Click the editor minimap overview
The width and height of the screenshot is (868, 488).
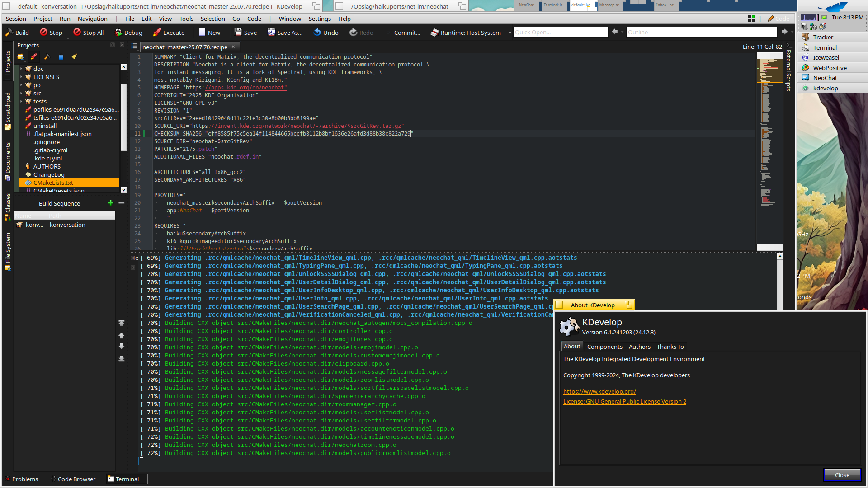pos(769,151)
